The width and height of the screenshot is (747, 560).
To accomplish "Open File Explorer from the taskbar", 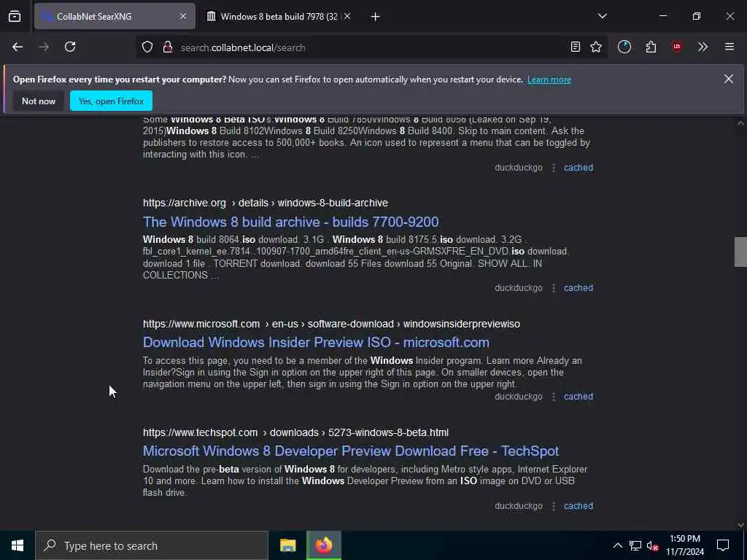I will pos(287,545).
